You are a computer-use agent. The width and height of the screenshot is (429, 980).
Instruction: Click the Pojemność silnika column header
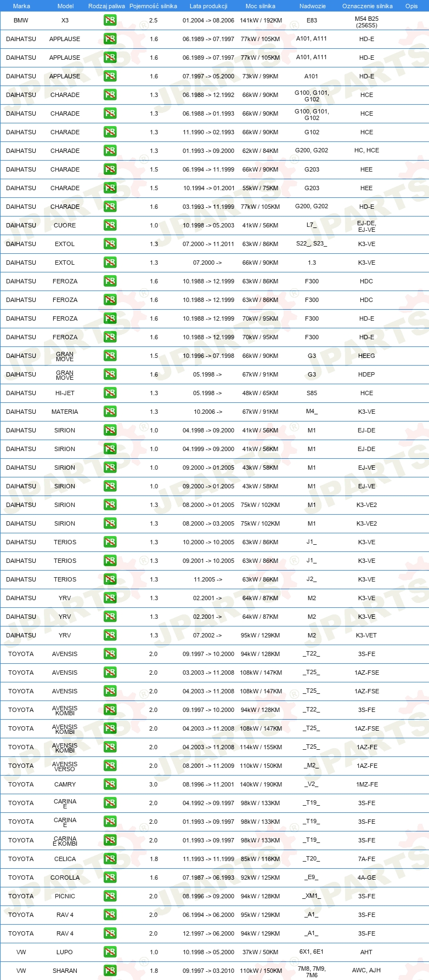point(154,6)
